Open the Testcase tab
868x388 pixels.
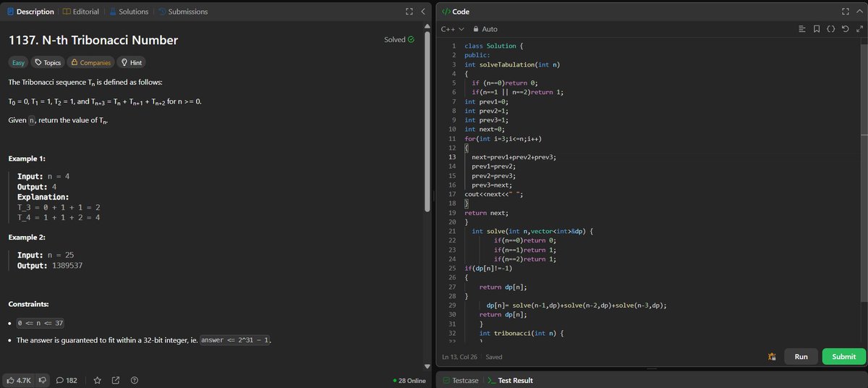tap(460, 380)
